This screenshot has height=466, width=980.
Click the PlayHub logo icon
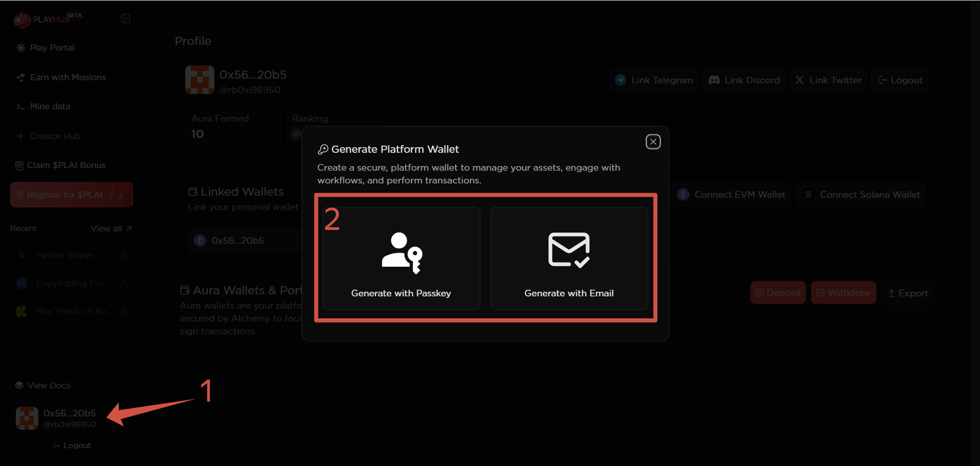[x=22, y=20]
